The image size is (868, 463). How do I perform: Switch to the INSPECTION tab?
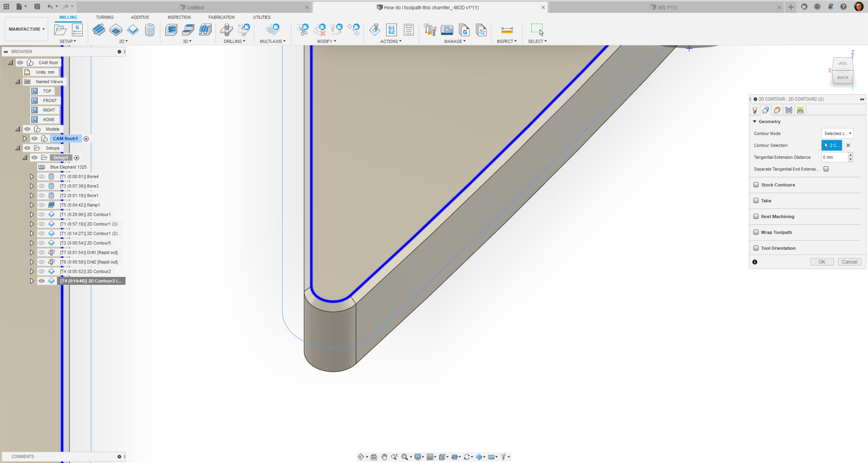coord(179,17)
